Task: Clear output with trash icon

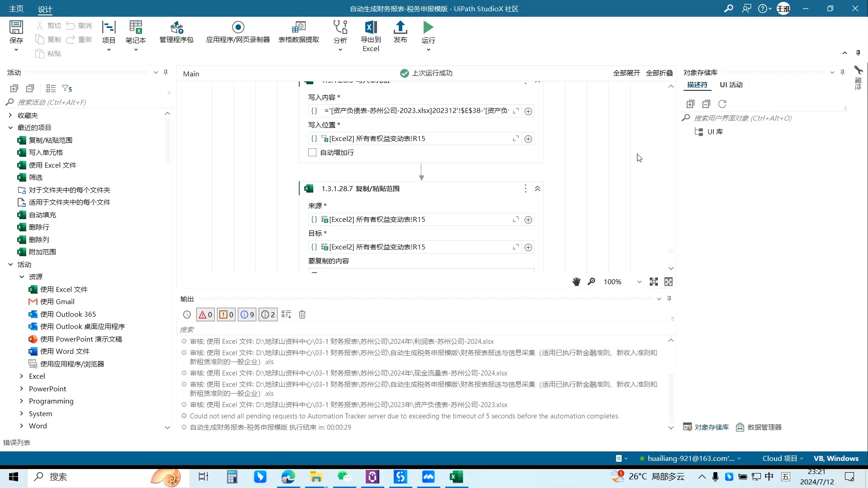Action: (x=302, y=314)
